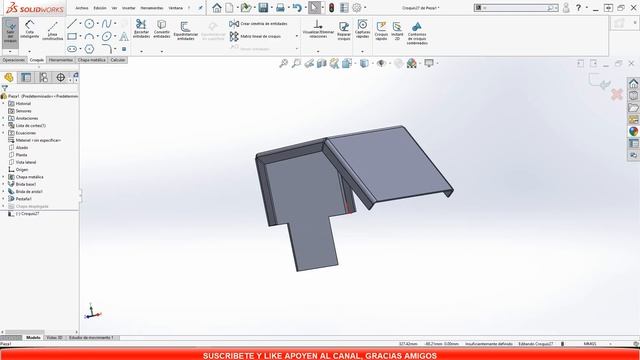Select the Línea constructiva tool
This screenshot has height=360, width=640.
click(53, 31)
